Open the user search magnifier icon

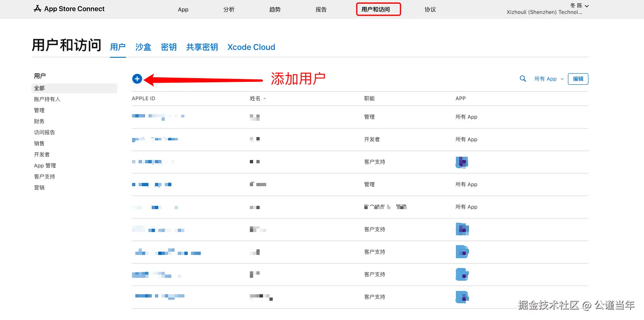tap(523, 79)
